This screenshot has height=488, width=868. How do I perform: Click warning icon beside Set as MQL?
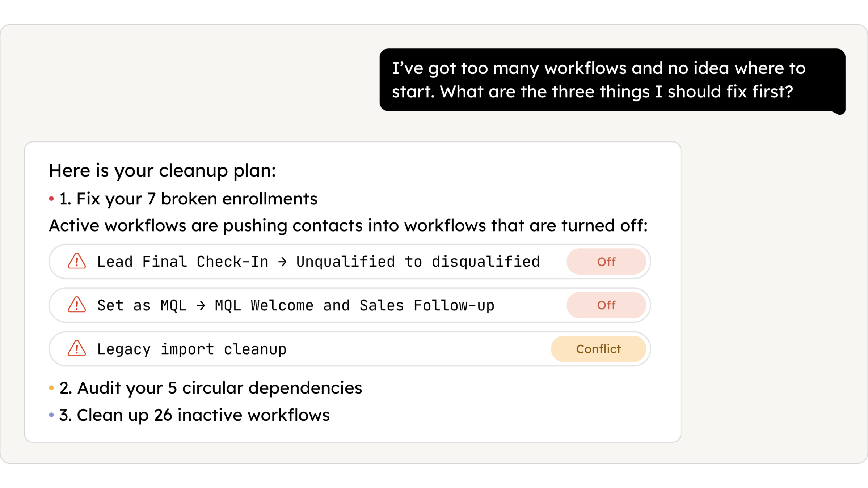[77, 305]
